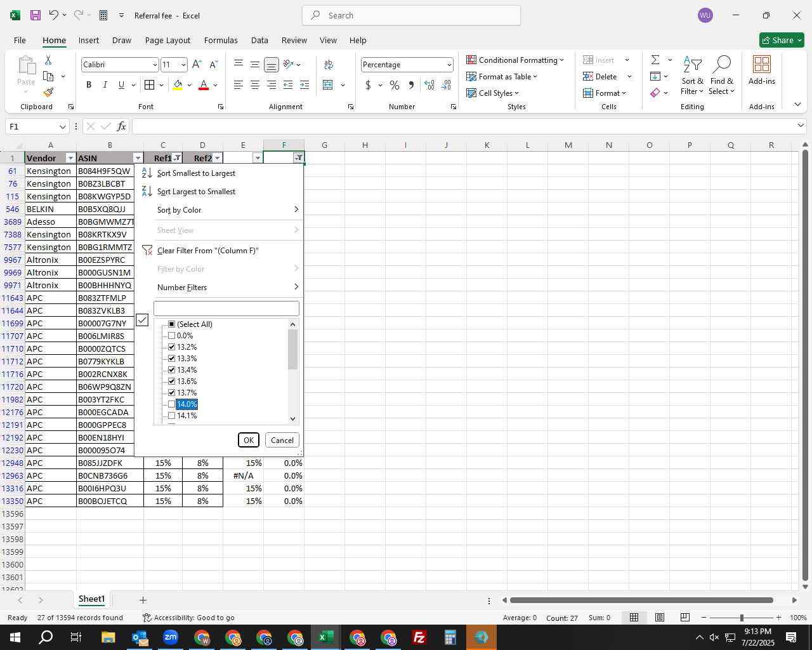Screen dimensions: 812x650
Task: Check the 14.1% filter checkbox
Action: pyautogui.click(x=171, y=416)
